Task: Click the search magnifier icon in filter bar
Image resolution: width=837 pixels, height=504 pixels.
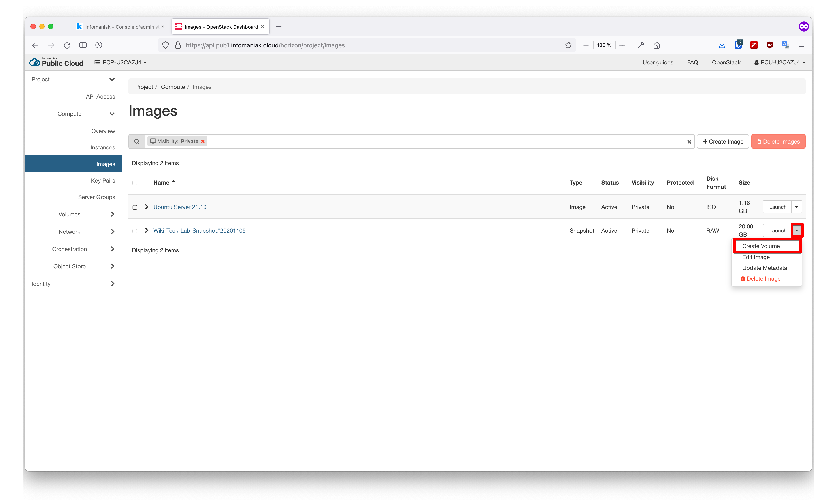Action: click(x=137, y=142)
